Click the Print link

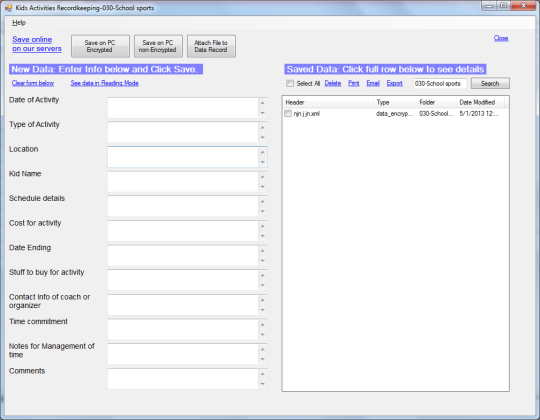pyautogui.click(x=353, y=83)
